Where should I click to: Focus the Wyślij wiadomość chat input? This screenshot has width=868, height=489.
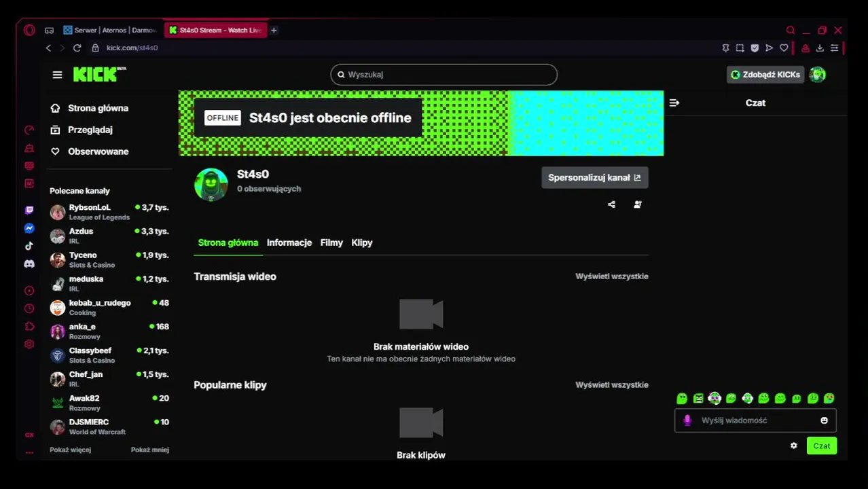click(755, 420)
